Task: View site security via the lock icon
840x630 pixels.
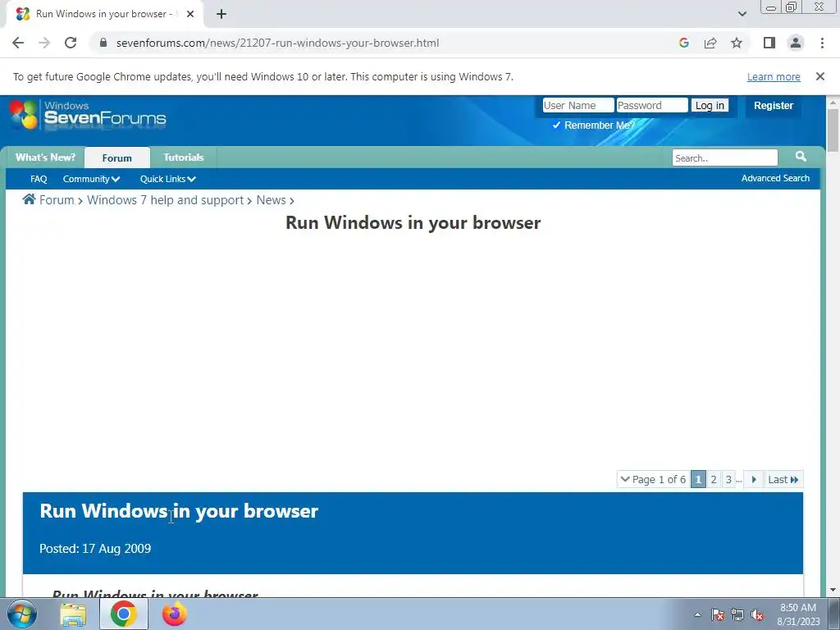Action: (x=103, y=43)
